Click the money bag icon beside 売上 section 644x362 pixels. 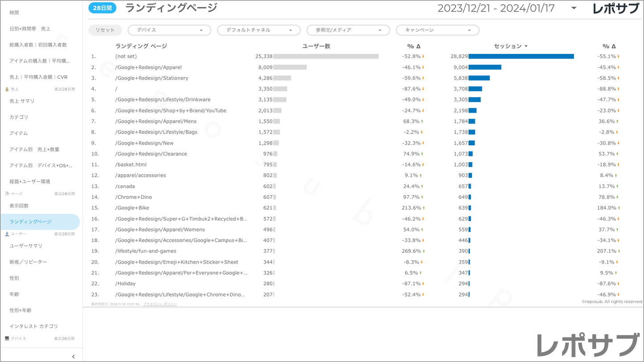coord(7,89)
